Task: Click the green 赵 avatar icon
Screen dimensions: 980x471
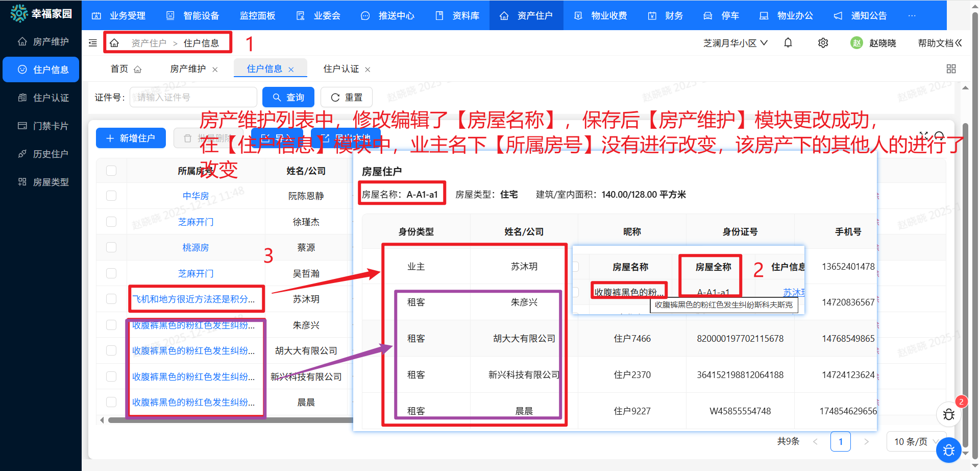Action: [856, 43]
